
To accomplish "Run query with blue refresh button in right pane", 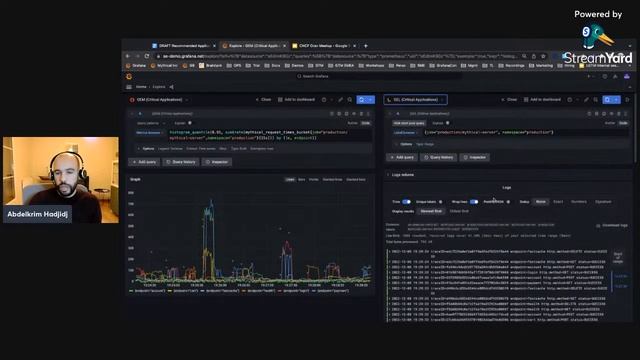I will pos(607,100).
